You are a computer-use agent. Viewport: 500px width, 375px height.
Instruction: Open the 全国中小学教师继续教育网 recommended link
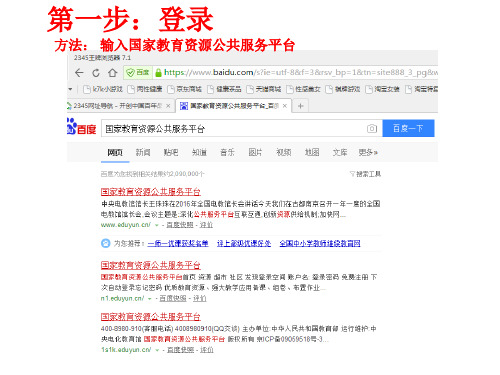[320, 243]
